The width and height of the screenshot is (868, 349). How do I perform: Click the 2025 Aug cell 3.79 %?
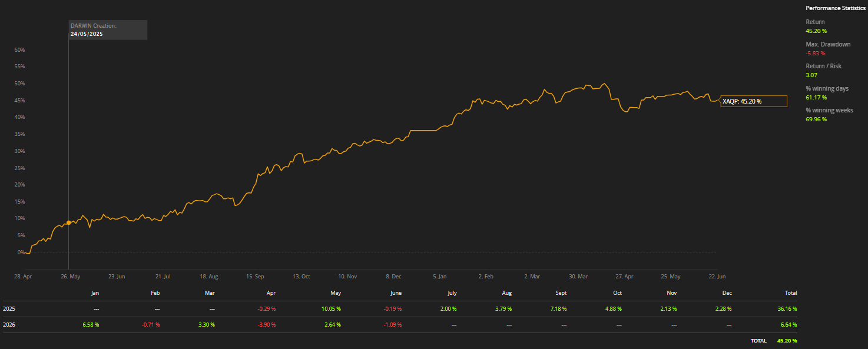502,308
